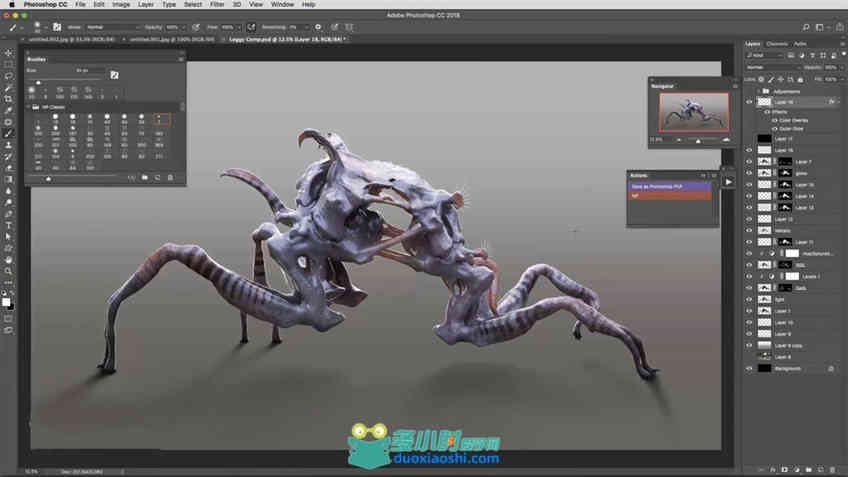This screenshot has width=848, height=477.
Task: Open the File menu
Action: tap(81, 4)
